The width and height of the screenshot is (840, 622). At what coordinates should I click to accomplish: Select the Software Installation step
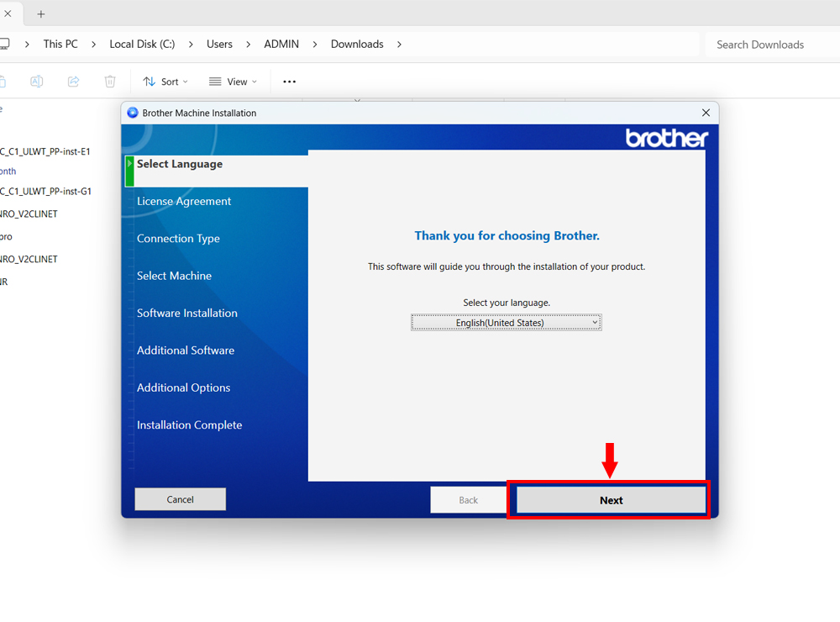187,314
